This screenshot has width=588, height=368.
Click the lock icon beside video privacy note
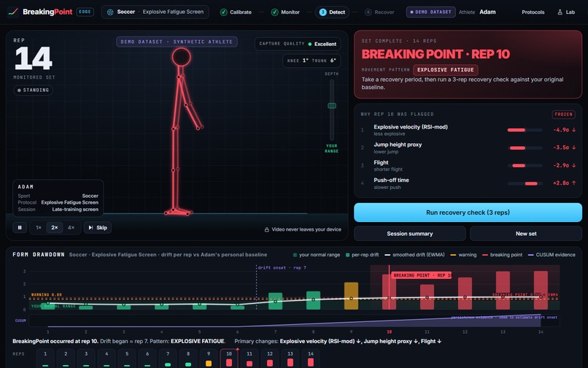267,229
